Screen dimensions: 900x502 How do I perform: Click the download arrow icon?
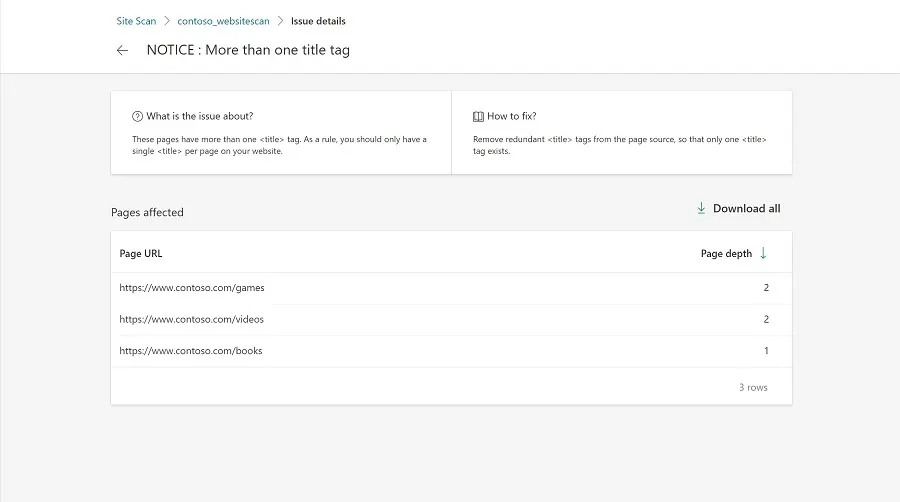point(701,209)
